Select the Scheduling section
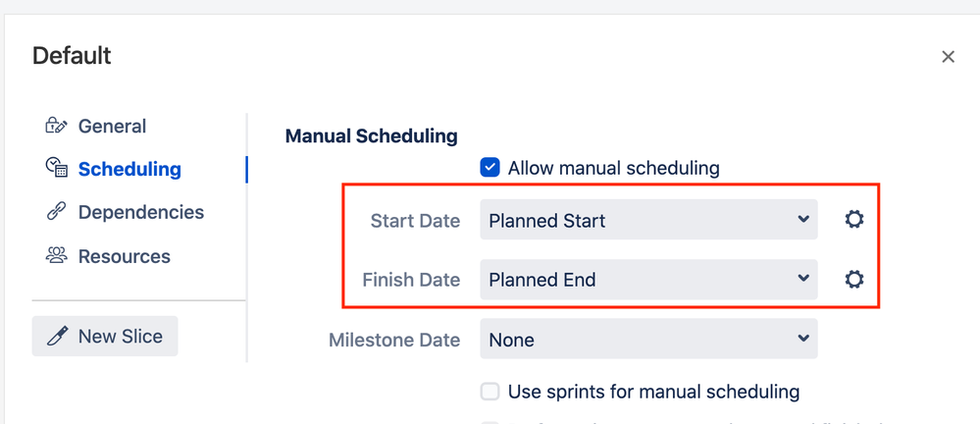Viewport: 980px width, 424px height. click(x=129, y=169)
